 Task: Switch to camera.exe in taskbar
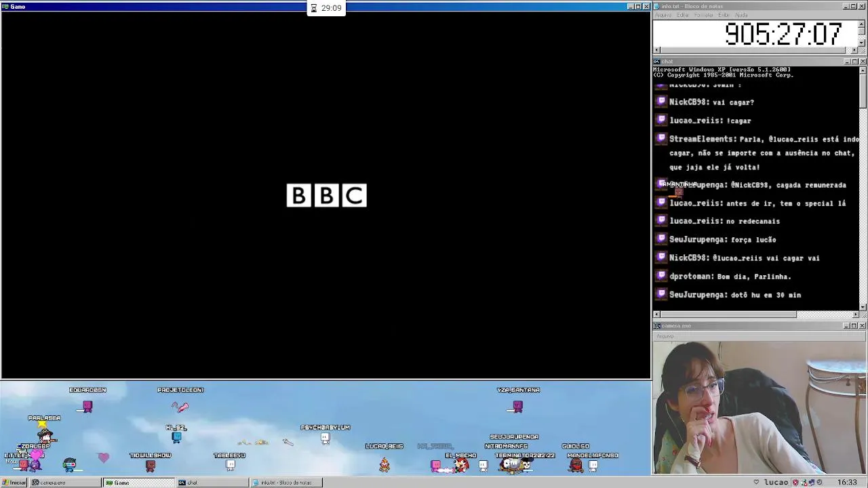click(65, 483)
